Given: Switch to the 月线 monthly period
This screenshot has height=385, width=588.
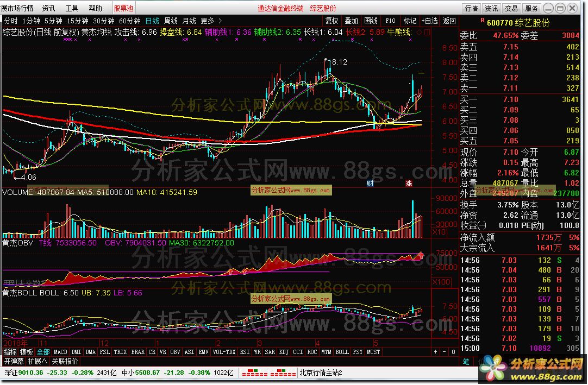Looking at the screenshot, I should pyautogui.click(x=189, y=21).
